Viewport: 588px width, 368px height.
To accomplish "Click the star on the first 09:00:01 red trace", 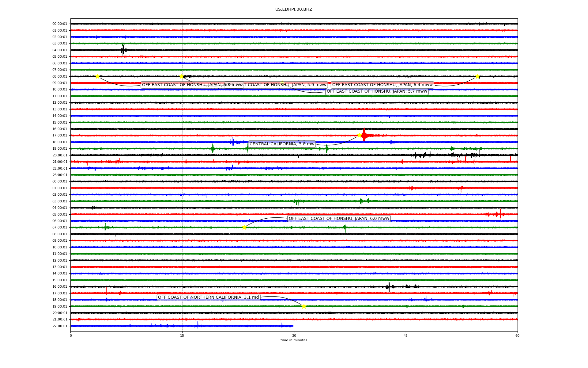I will tap(282, 83).
